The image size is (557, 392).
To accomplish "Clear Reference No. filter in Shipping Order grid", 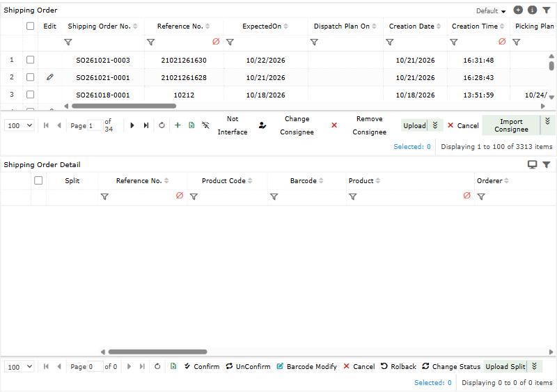I will pyautogui.click(x=216, y=42).
